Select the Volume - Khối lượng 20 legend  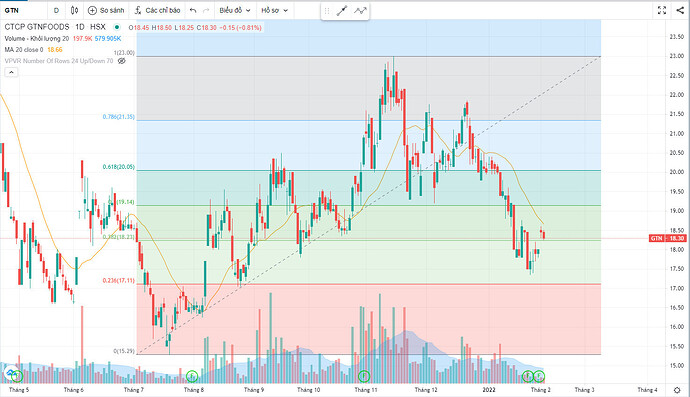point(37,39)
